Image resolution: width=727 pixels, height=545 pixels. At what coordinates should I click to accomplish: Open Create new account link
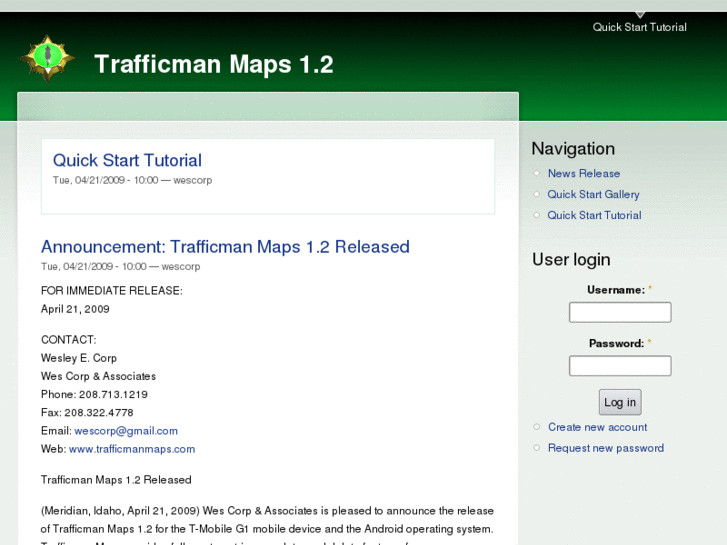pyautogui.click(x=597, y=427)
